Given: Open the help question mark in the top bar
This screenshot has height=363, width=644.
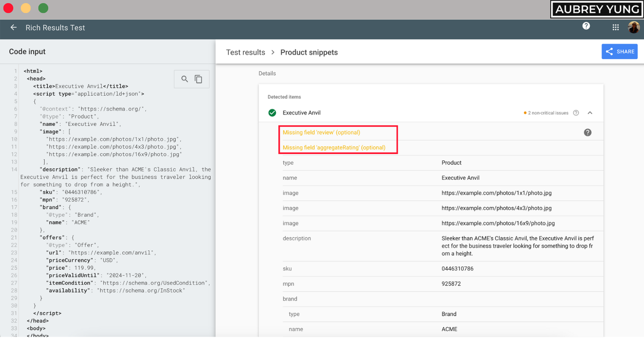Looking at the screenshot, I should click(586, 26).
